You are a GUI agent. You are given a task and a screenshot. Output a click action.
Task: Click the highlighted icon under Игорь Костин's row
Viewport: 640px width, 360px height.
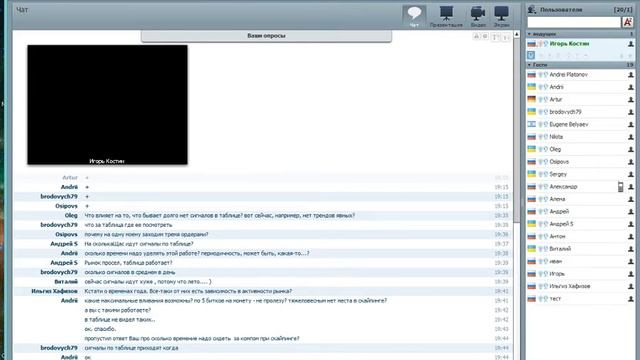531,55
